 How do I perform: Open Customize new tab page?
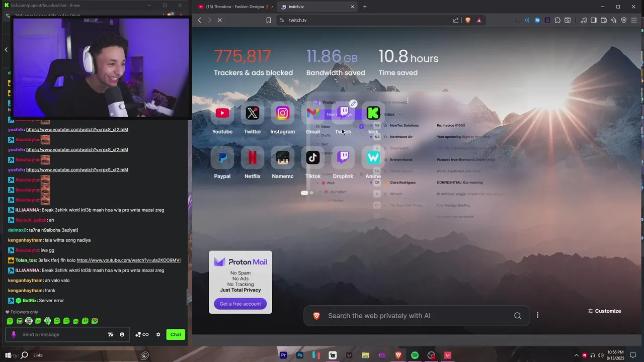coord(604,311)
